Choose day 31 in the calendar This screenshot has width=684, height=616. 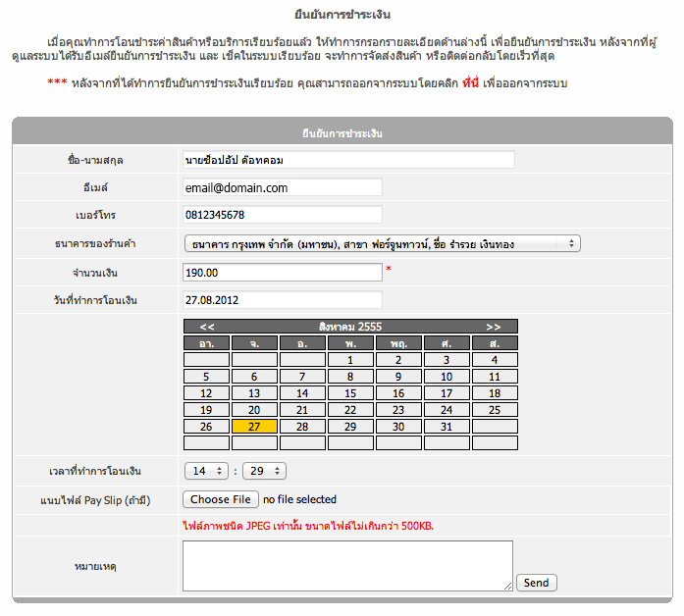[447, 427]
